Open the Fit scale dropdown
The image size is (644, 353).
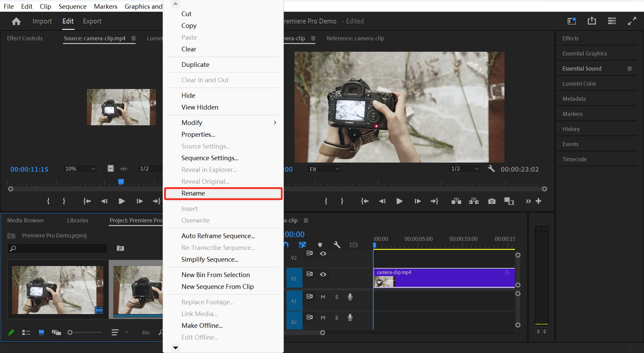pyautogui.click(x=324, y=169)
